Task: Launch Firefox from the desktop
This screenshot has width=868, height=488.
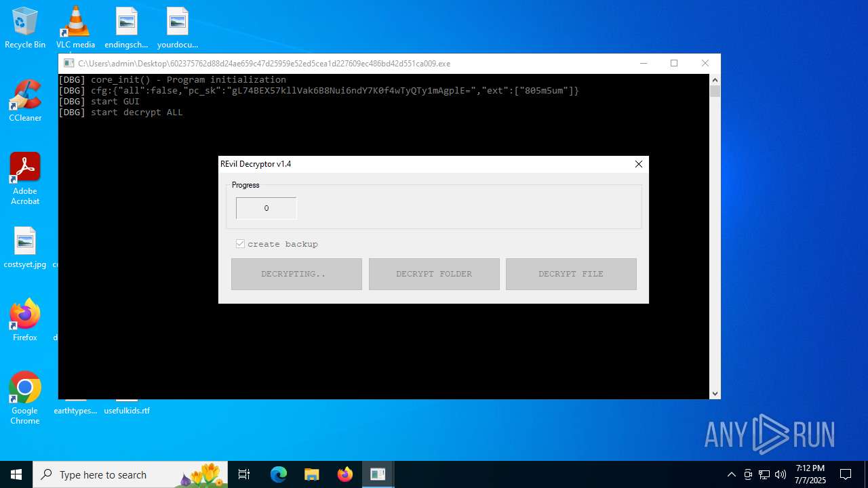Action: 25,320
